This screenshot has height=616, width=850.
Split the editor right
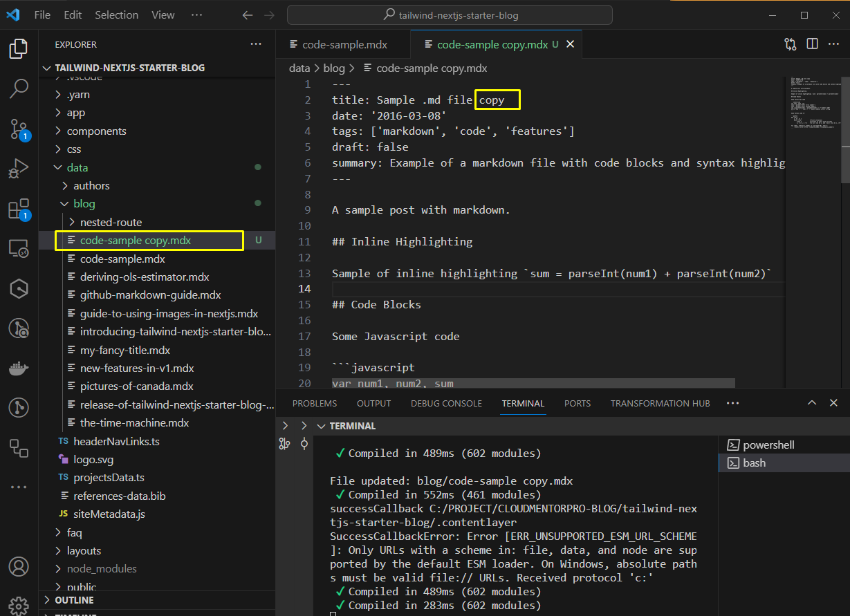pos(813,44)
